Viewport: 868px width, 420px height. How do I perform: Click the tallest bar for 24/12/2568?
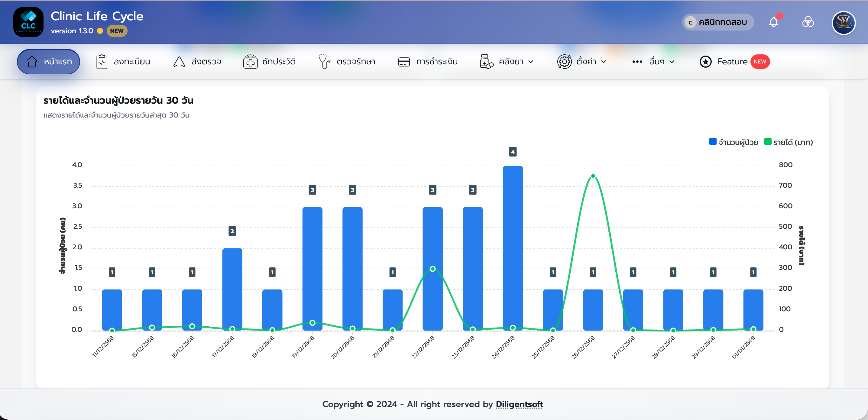[x=513, y=247]
